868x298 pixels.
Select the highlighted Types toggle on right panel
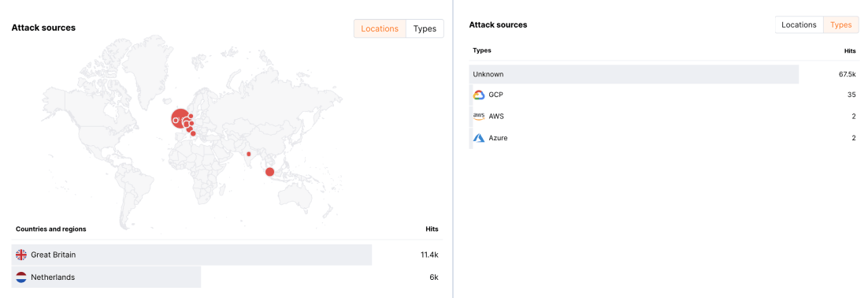[x=841, y=25]
